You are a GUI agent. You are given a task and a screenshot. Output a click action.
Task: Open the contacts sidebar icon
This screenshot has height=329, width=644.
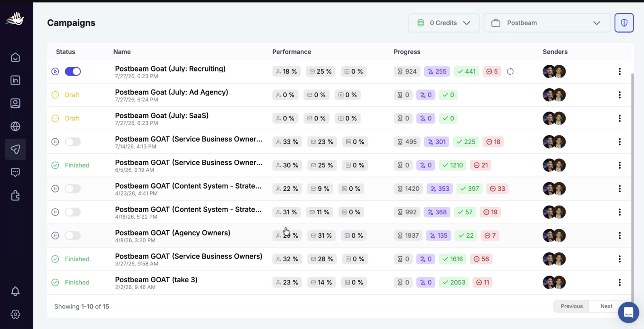15,103
